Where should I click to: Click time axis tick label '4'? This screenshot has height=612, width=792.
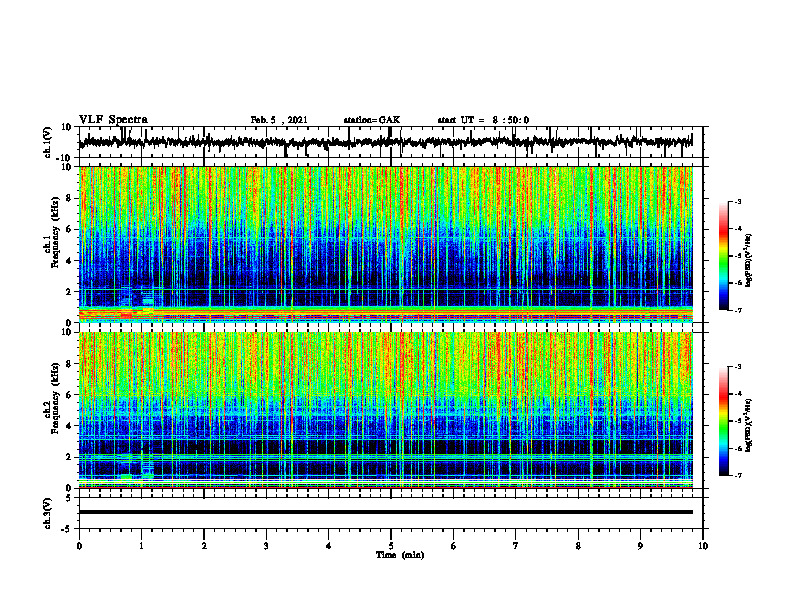329,546
